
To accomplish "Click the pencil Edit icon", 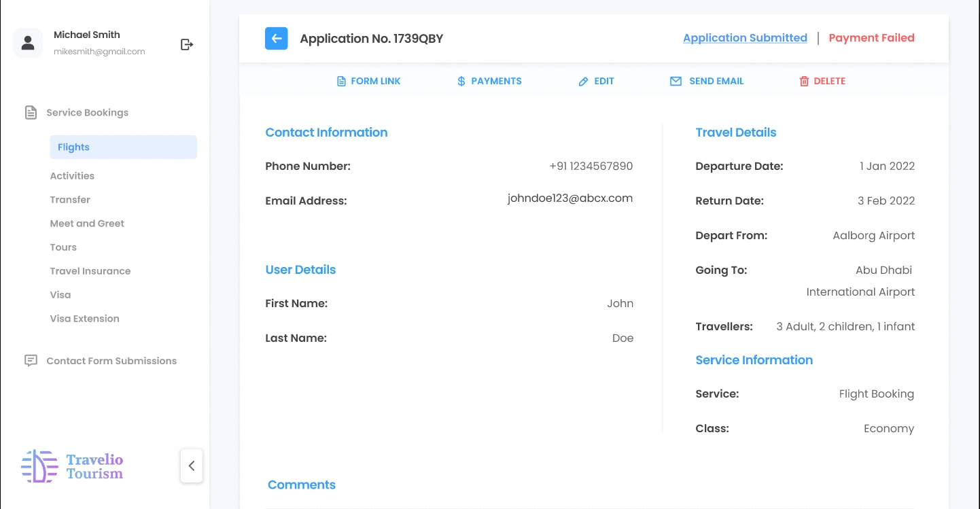I will click(x=583, y=82).
